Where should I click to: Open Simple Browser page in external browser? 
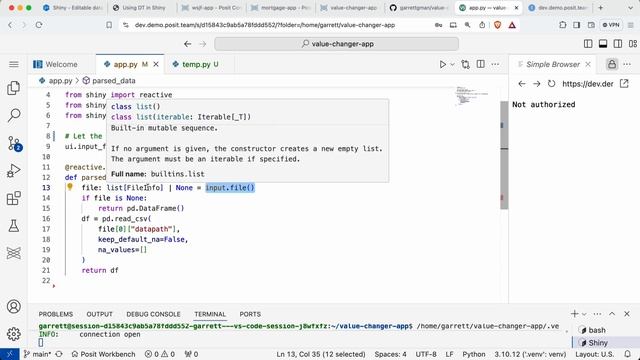624,84
